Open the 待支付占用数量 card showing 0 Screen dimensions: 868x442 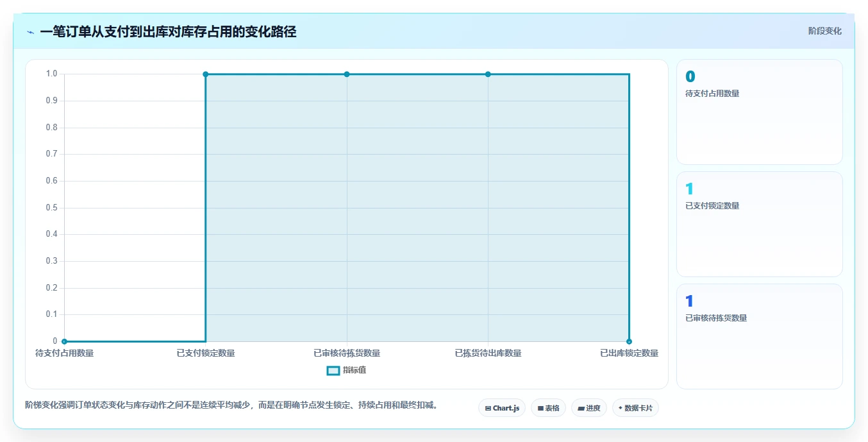[x=759, y=112]
